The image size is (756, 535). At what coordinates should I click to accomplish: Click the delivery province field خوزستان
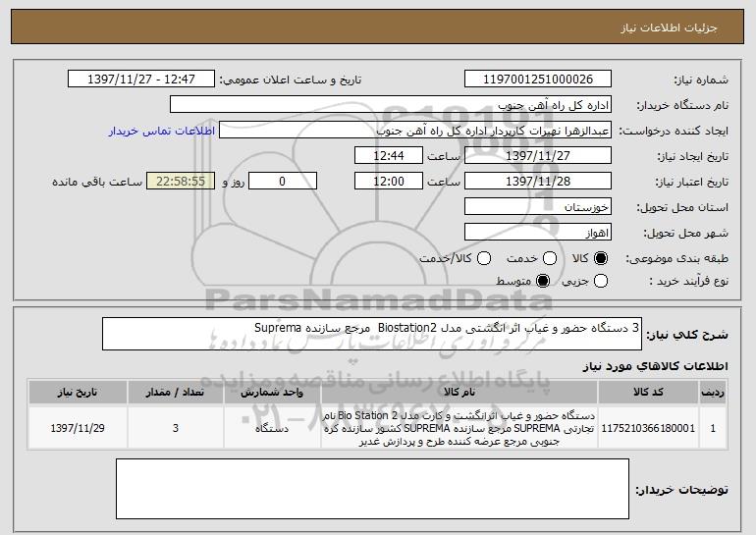pyautogui.click(x=538, y=207)
